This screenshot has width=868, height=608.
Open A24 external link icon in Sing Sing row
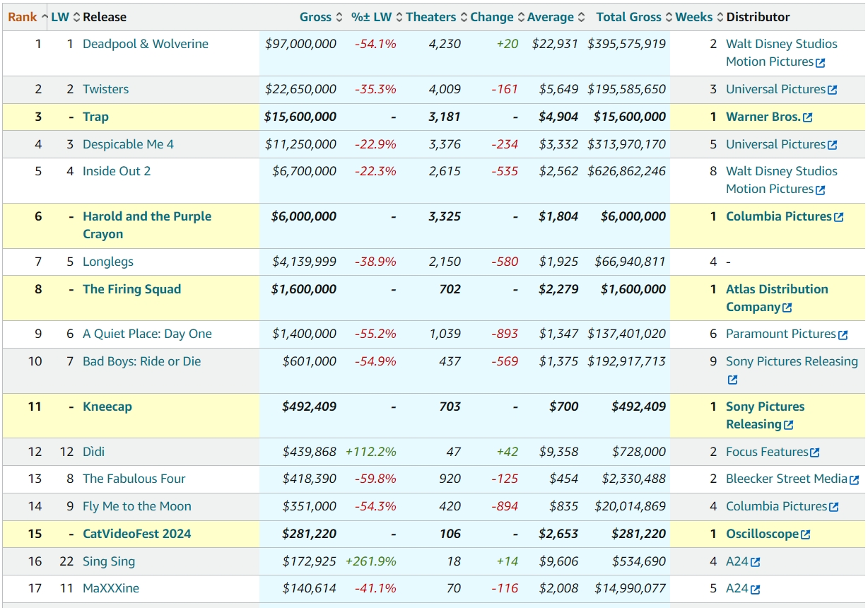pyautogui.click(x=755, y=562)
